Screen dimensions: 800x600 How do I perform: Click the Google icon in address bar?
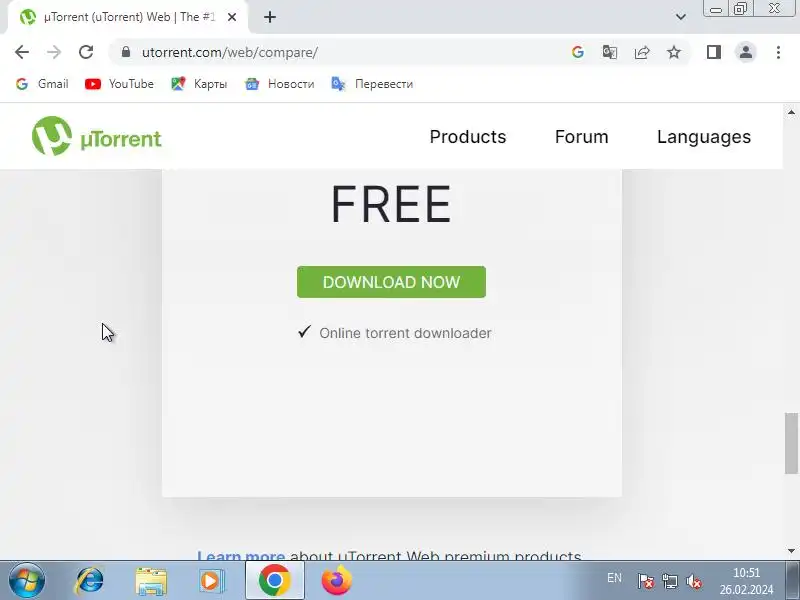[578, 52]
